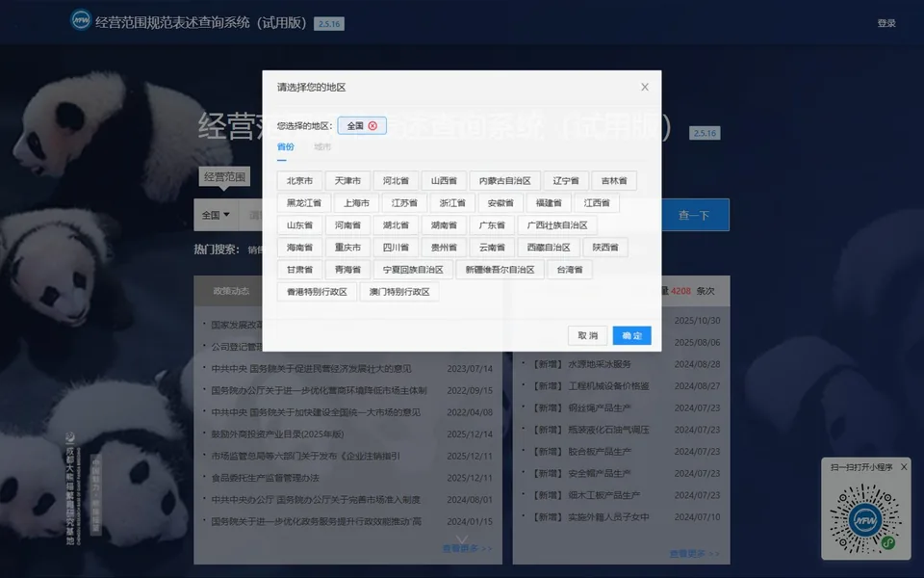Viewport: 924px width, 578px height.
Task: Pick 宁夏回族自治区
Action: click(x=413, y=270)
